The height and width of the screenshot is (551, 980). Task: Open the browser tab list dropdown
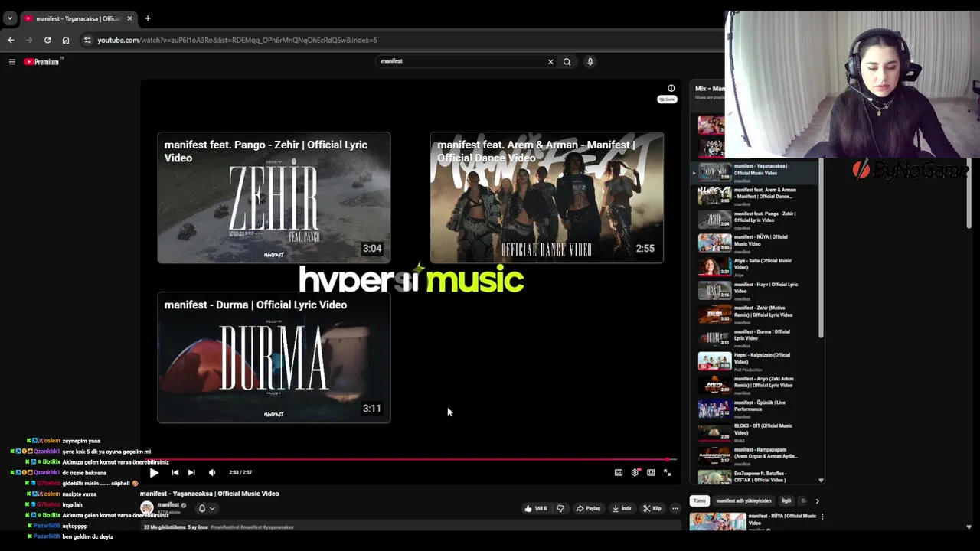[x=10, y=18]
